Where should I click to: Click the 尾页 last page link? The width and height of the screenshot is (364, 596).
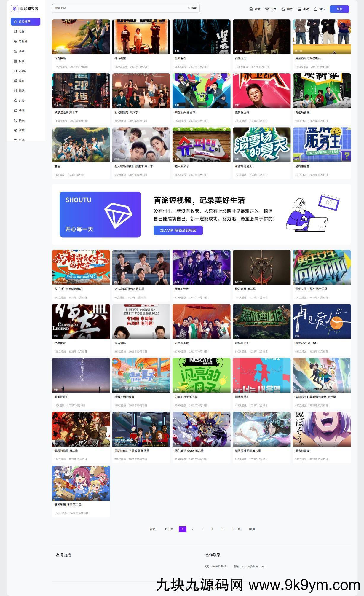pyautogui.click(x=252, y=529)
